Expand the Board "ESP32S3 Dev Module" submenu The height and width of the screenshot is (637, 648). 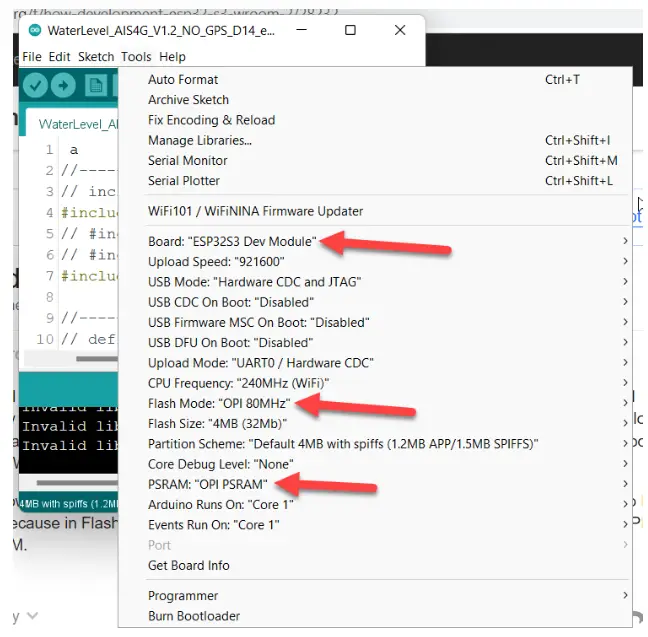375,241
